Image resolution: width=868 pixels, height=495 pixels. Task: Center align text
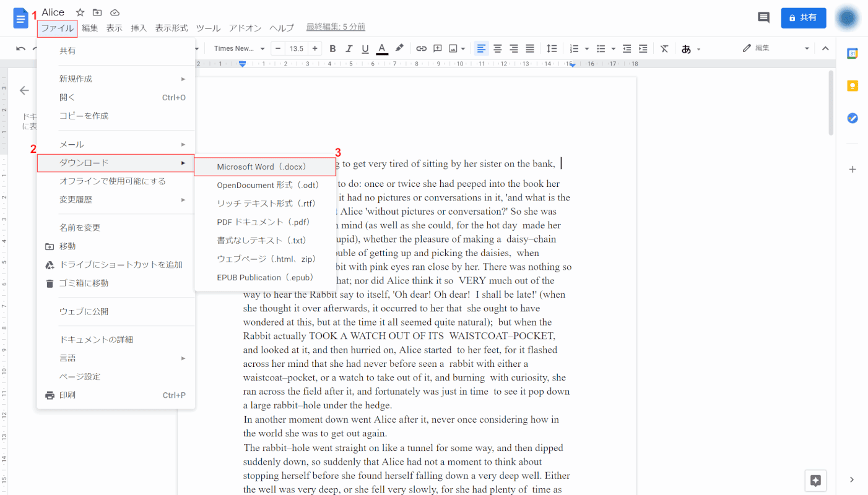497,48
